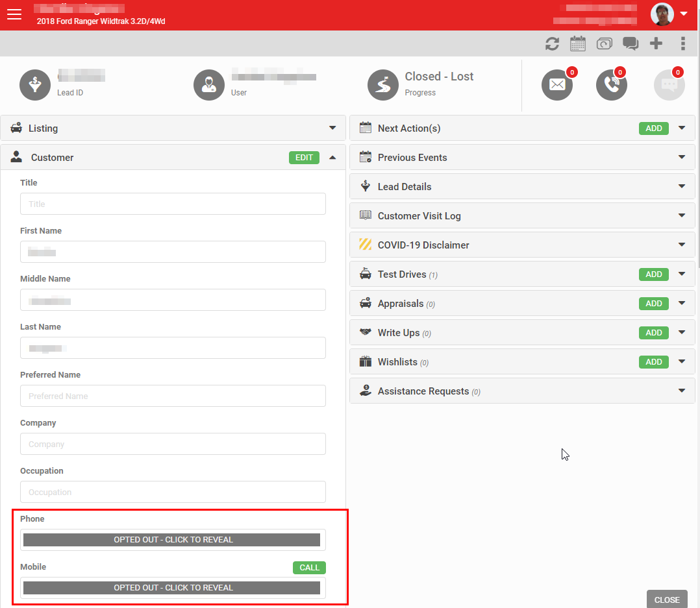Open the dropdown arrow beside avatar
Image resolution: width=700 pixels, height=608 pixels.
[x=684, y=14]
